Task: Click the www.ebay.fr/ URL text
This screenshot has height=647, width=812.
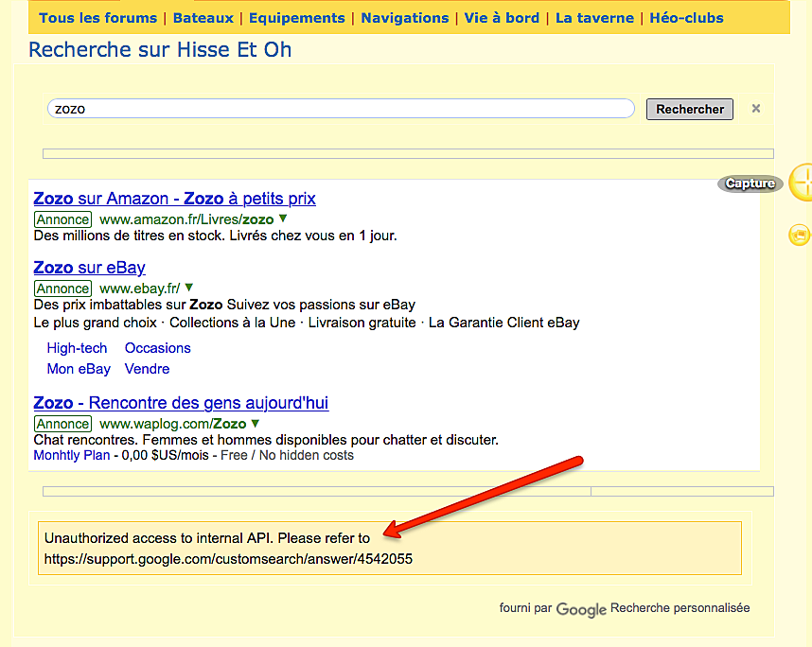Action: click(x=139, y=289)
